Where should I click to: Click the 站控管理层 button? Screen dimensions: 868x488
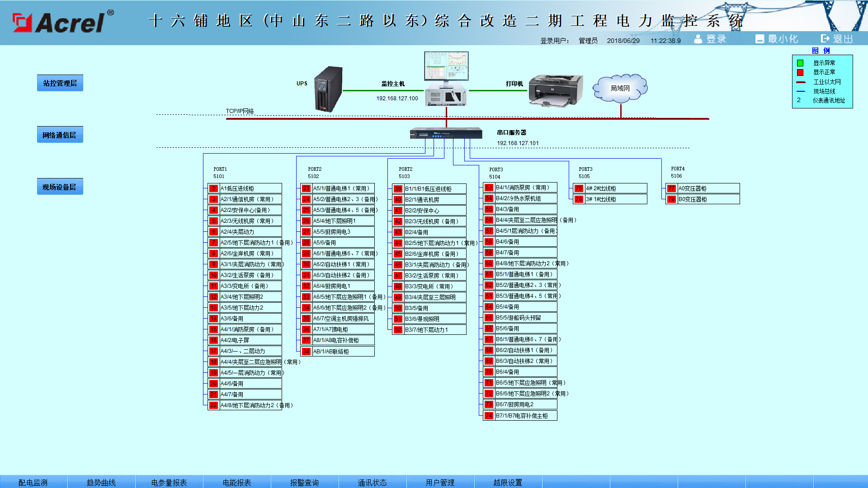click(x=60, y=83)
